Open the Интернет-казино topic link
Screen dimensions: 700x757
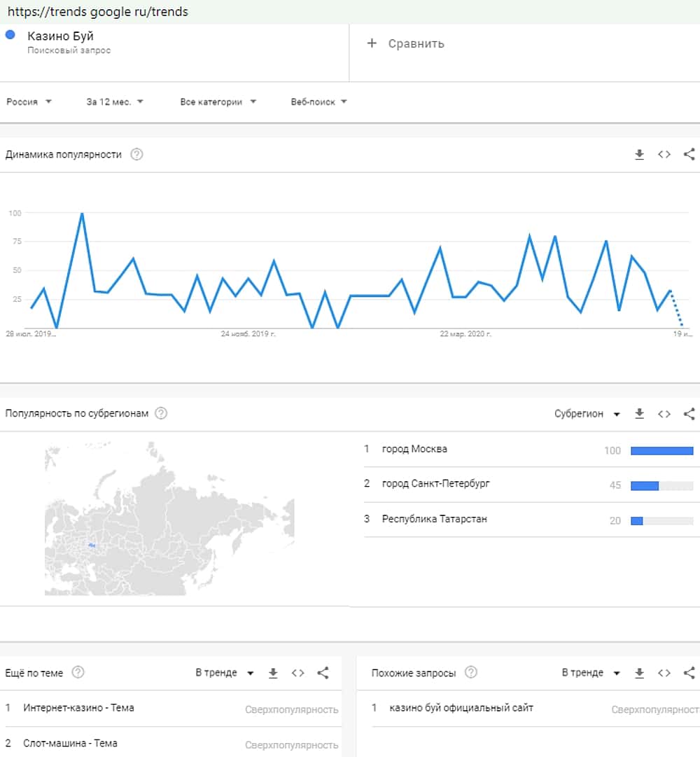tap(78, 707)
